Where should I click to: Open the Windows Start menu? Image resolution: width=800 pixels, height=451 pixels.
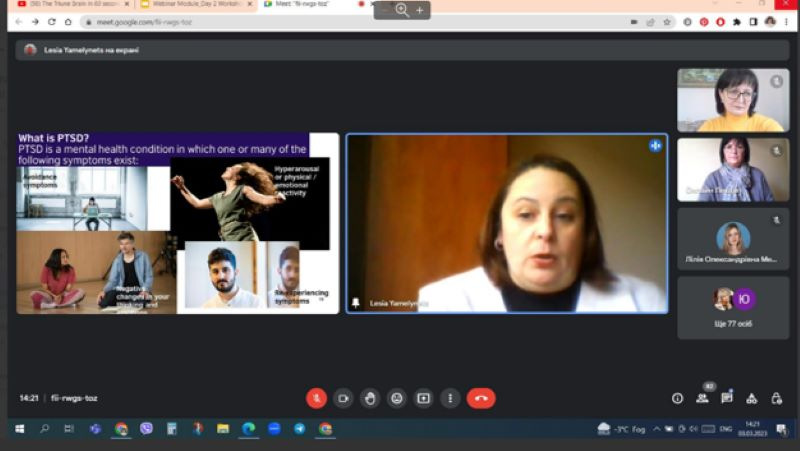(x=19, y=429)
